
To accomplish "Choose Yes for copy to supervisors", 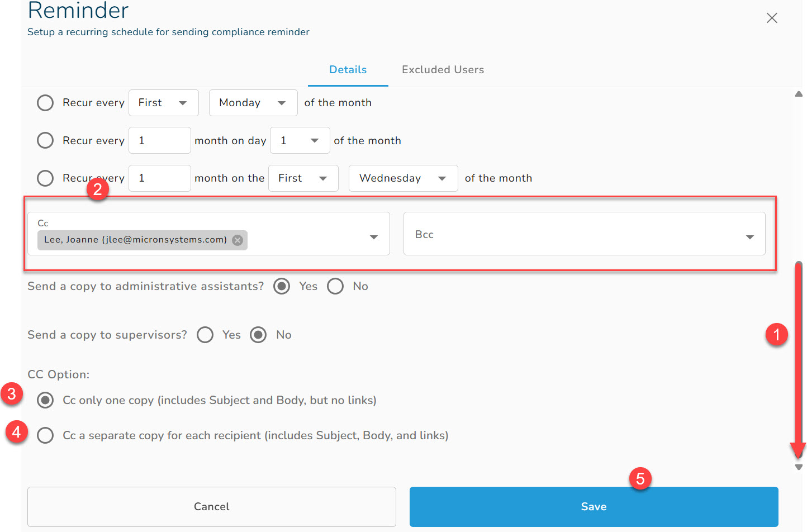I will pos(205,335).
